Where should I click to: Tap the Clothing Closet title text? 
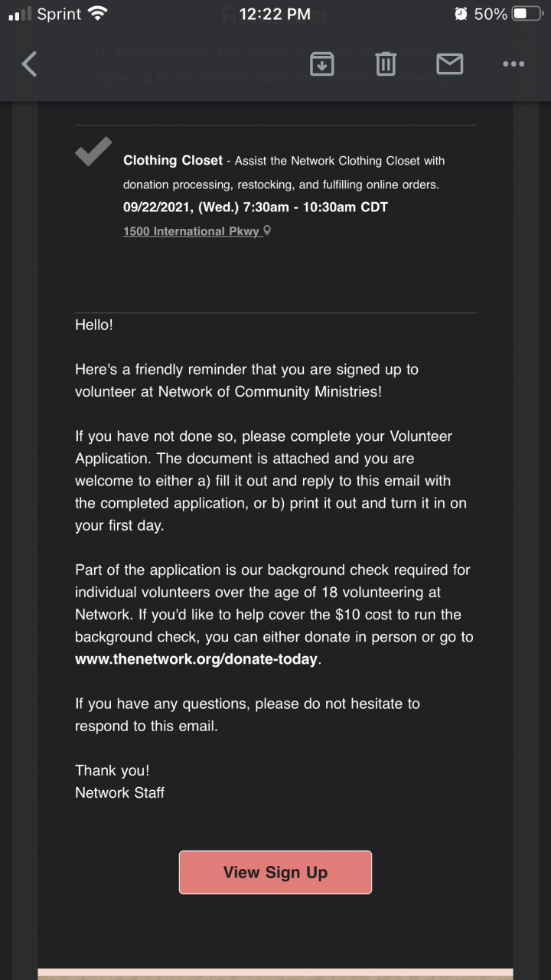tap(173, 161)
